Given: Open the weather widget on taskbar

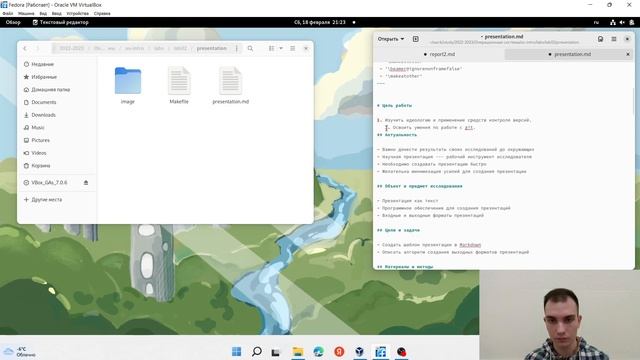Looking at the screenshot, I should 20,352.
